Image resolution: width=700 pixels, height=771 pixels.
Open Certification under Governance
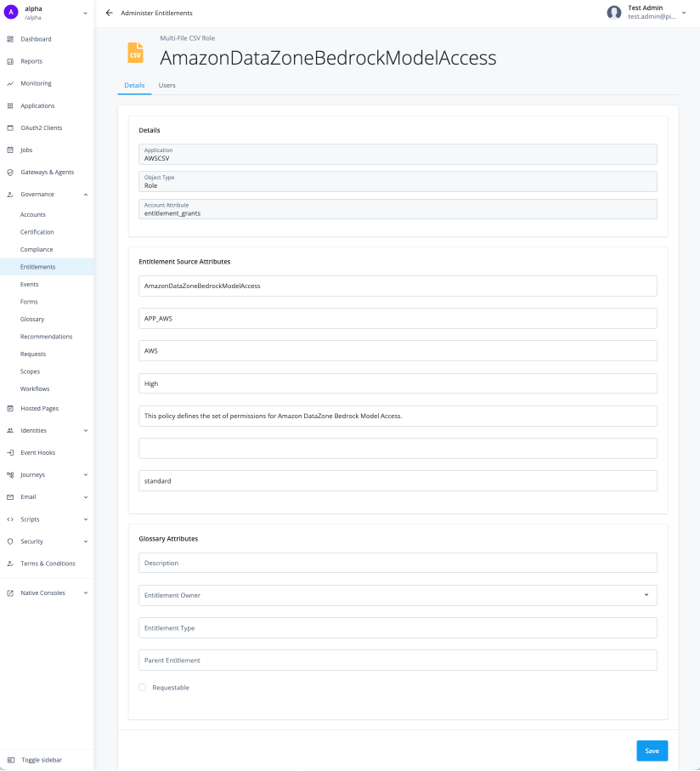[37, 232]
